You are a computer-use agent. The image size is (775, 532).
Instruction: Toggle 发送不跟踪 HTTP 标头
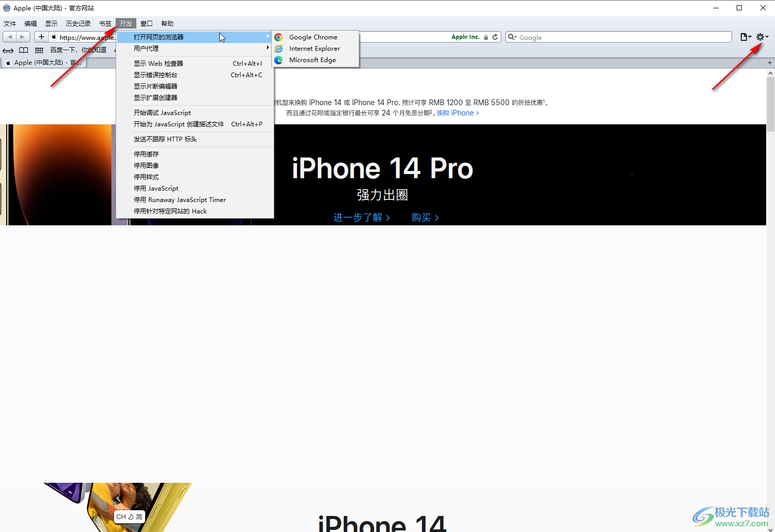click(194, 139)
